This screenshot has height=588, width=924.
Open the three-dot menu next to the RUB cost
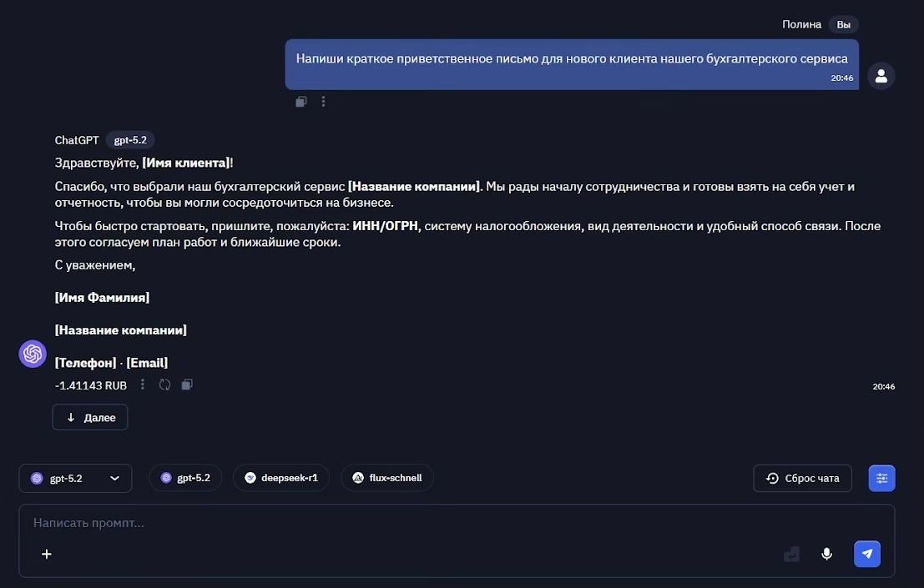(x=142, y=384)
